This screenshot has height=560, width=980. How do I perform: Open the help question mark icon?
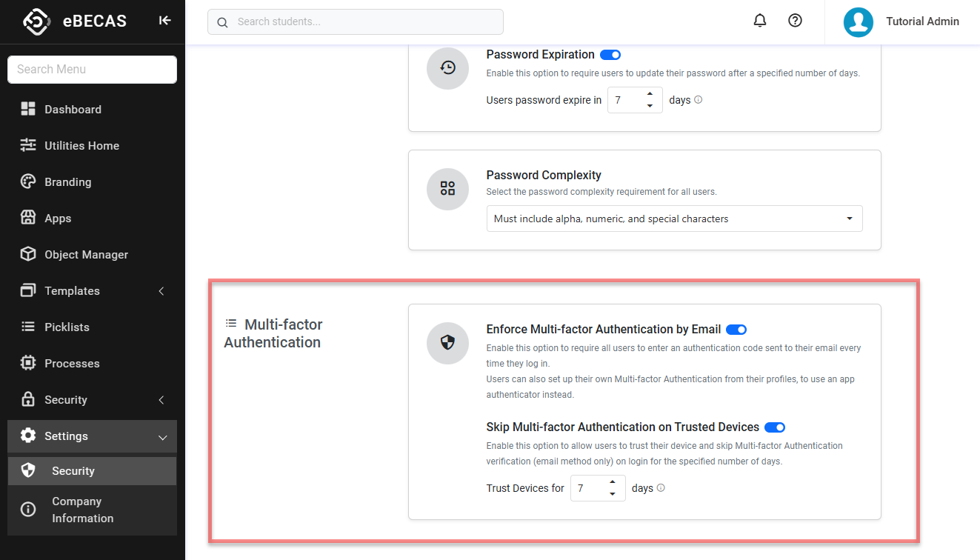[795, 21]
